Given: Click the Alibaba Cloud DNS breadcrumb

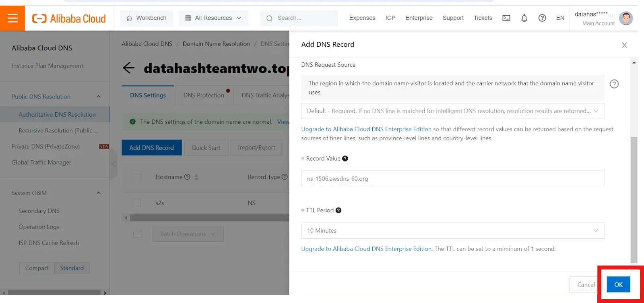Looking at the screenshot, I should pos(147,44).
